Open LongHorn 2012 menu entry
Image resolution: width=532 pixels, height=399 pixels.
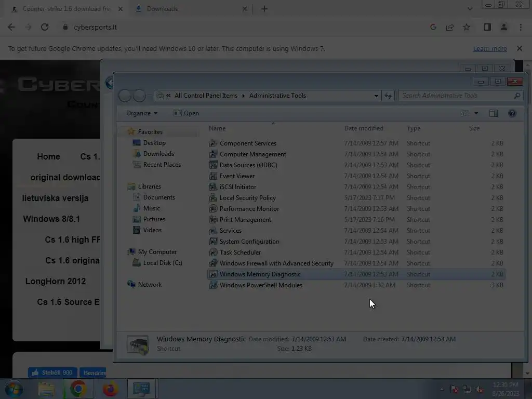click(x=56, y=281)
